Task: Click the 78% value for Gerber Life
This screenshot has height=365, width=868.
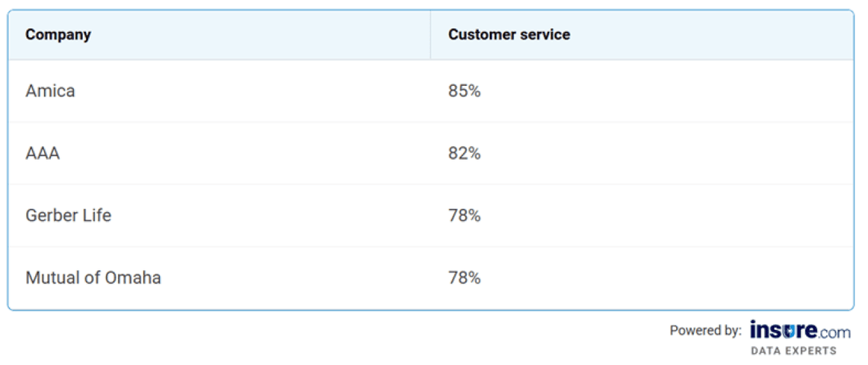Action: 464,216
